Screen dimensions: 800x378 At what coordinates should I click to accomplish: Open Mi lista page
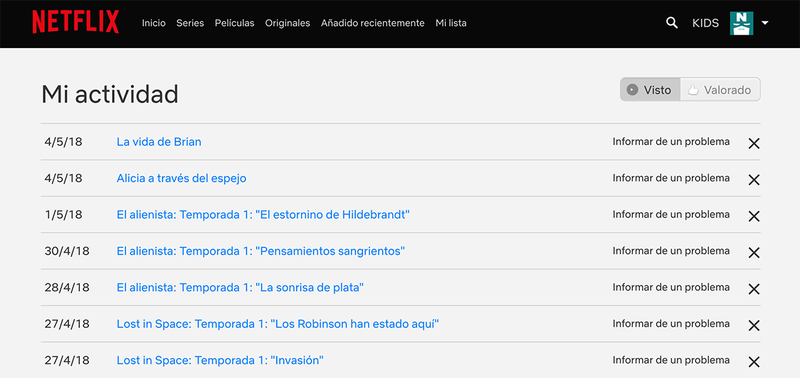[x=451, y=23]
